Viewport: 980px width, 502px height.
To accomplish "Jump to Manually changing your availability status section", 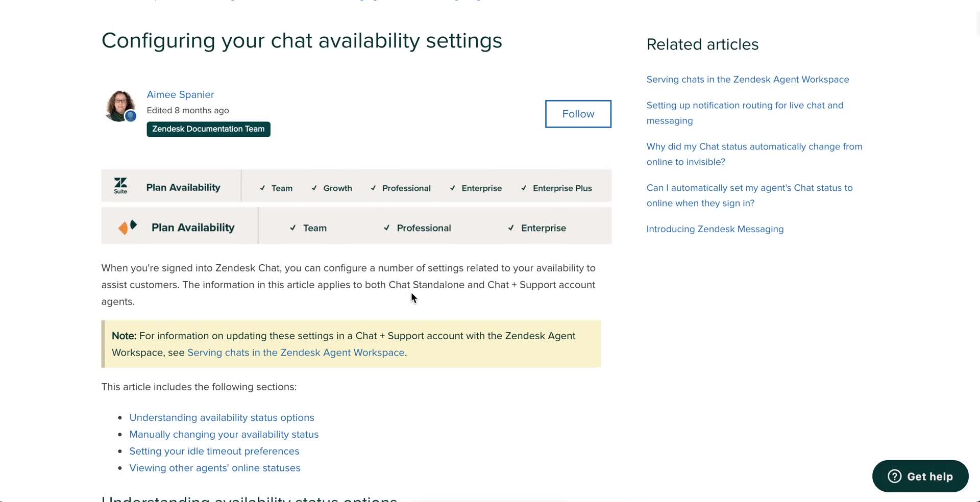I will tap(224, 434).
